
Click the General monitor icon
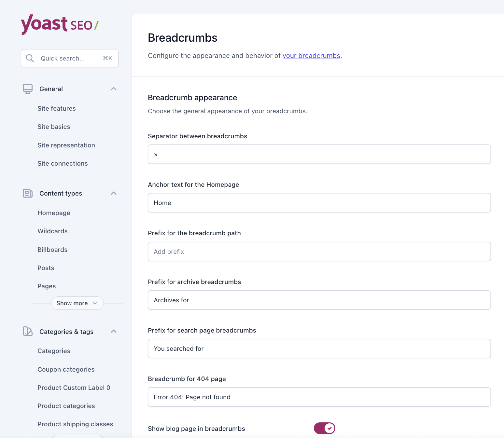[x=28, y=89]
